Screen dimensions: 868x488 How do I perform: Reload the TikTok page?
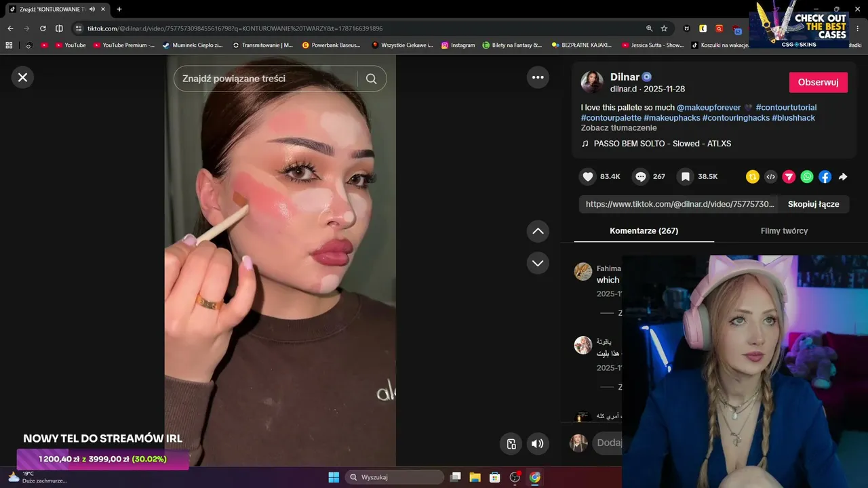click(x=43, y=28)
